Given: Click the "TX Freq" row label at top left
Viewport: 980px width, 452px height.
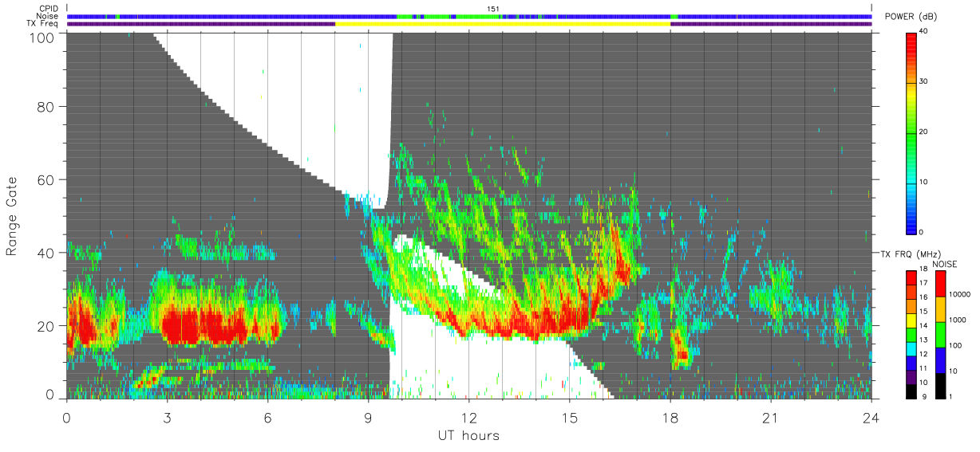Looking at the screenshot, I should point(42,24).
